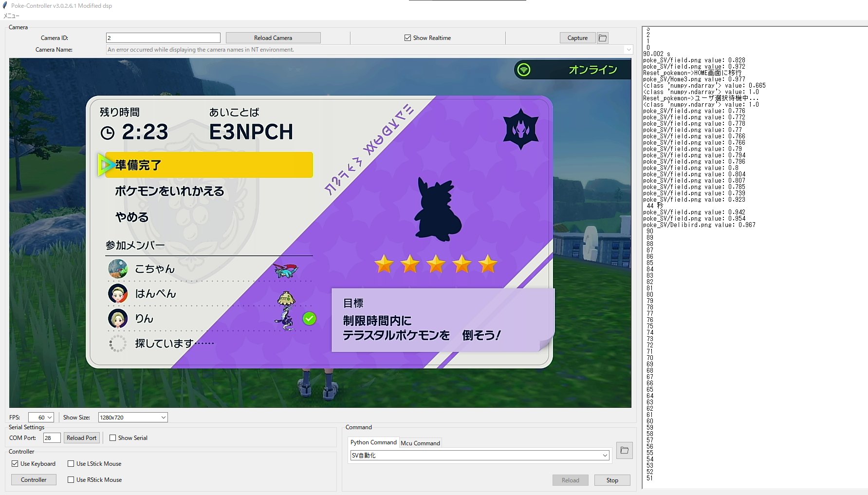Click the 目標 objective panel text

point(353,303)
